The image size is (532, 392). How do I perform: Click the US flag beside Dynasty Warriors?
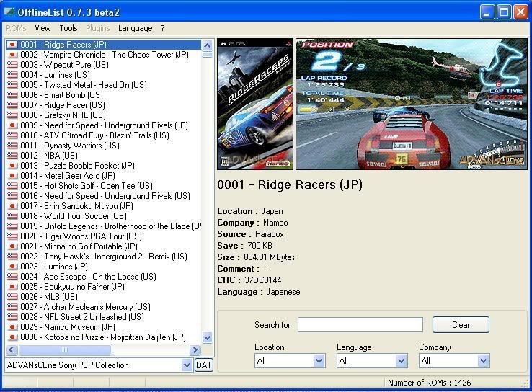click(12, 145)
